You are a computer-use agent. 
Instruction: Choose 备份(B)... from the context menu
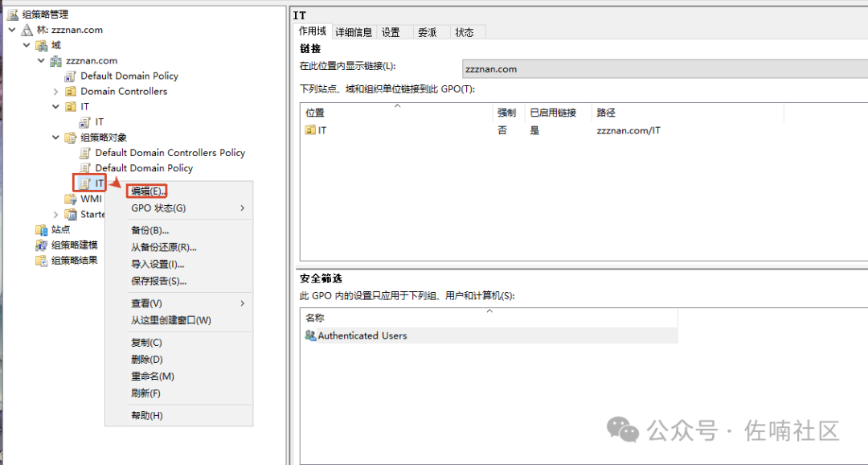click(x=150, y=231)
